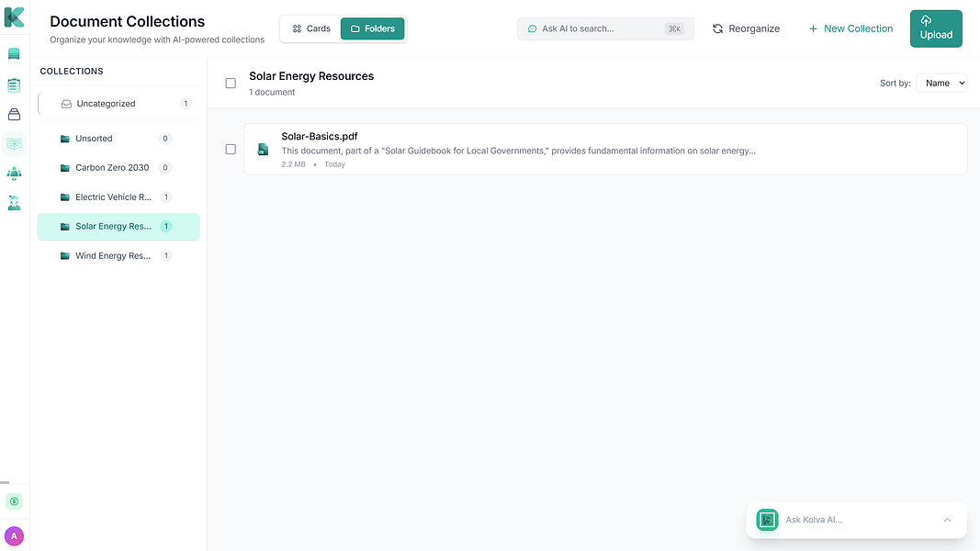Viewport: 980px width, 551px height.
Task: Open the clipboard notes sidebar icon
Action: [x=14, y=84]
